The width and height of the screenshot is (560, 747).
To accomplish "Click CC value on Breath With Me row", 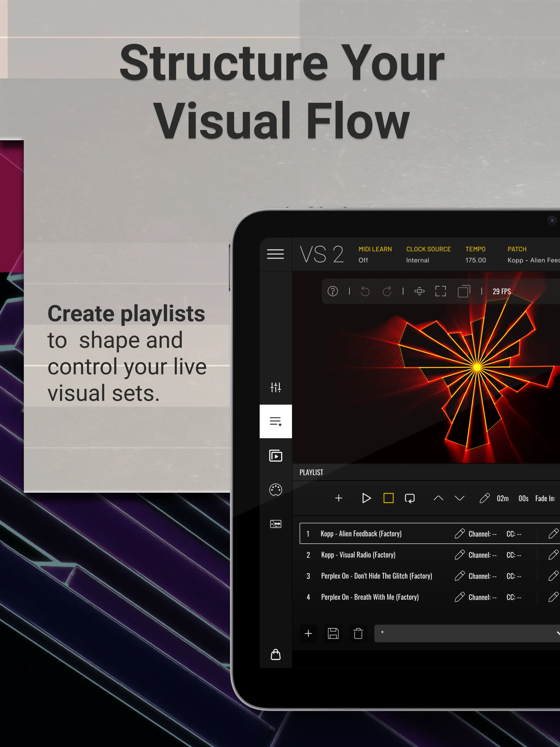I will [514, 597].
